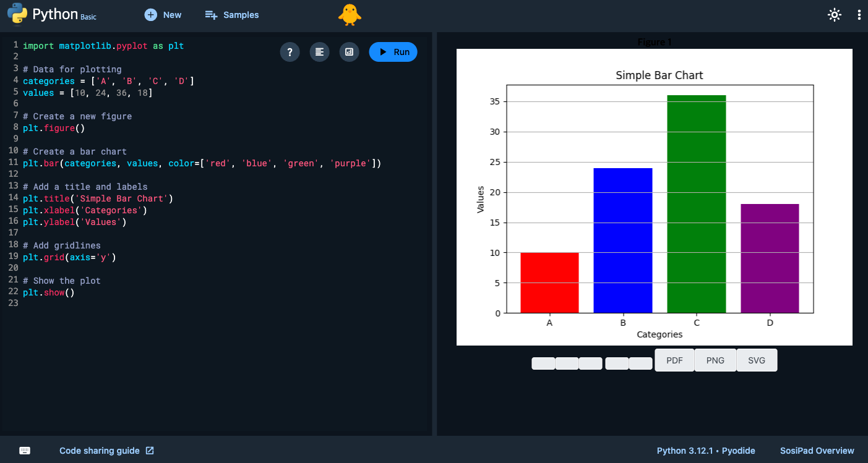Export the figure as PNG
Screen dimensions: 868x463
(x=715, y=360)
